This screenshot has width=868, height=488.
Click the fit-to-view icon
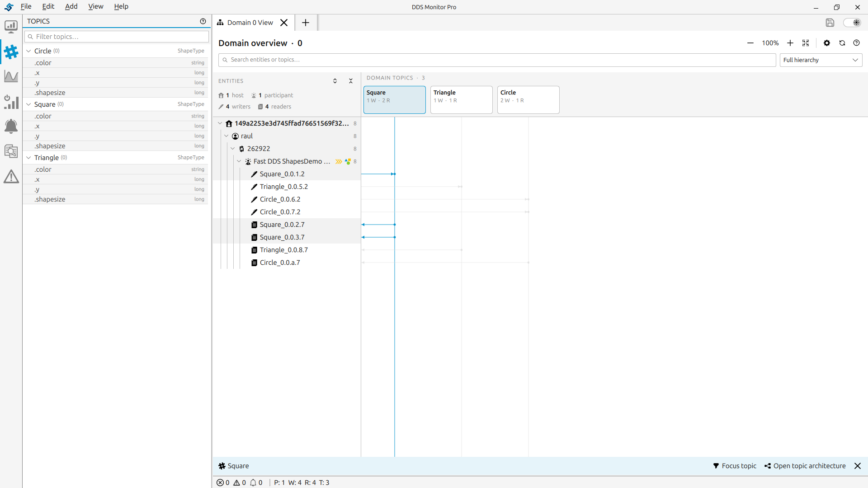[x=806, y=43]
